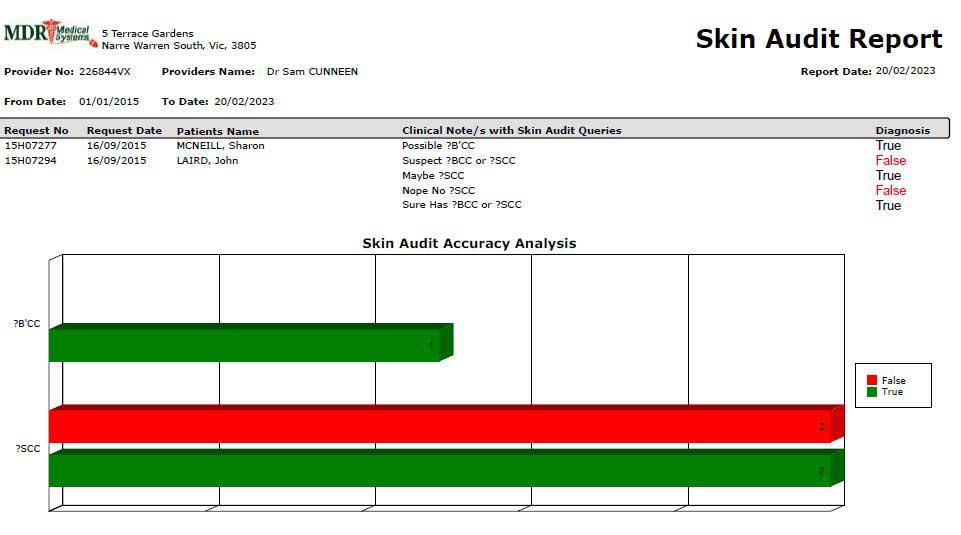
Task: Click the red False legend swatch
Action: 872,381
